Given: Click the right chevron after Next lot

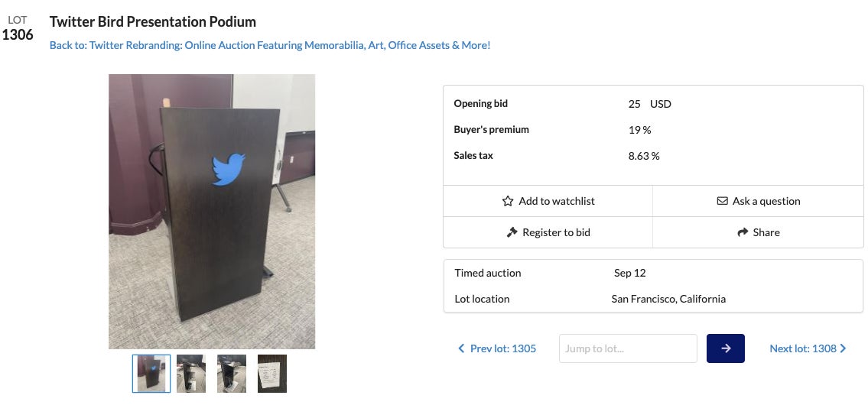Looking at the screenshot, I should [x=843, y=349].
